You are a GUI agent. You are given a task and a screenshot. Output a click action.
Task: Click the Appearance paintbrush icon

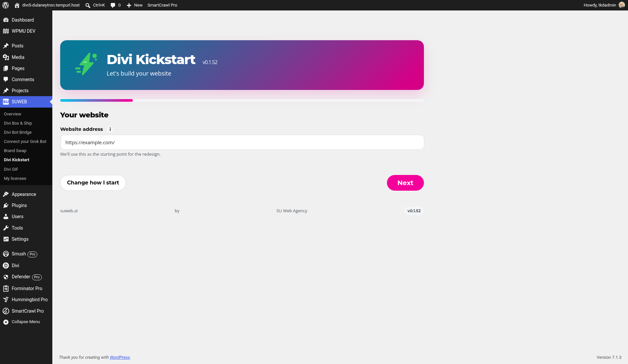[x=6, y=194]
